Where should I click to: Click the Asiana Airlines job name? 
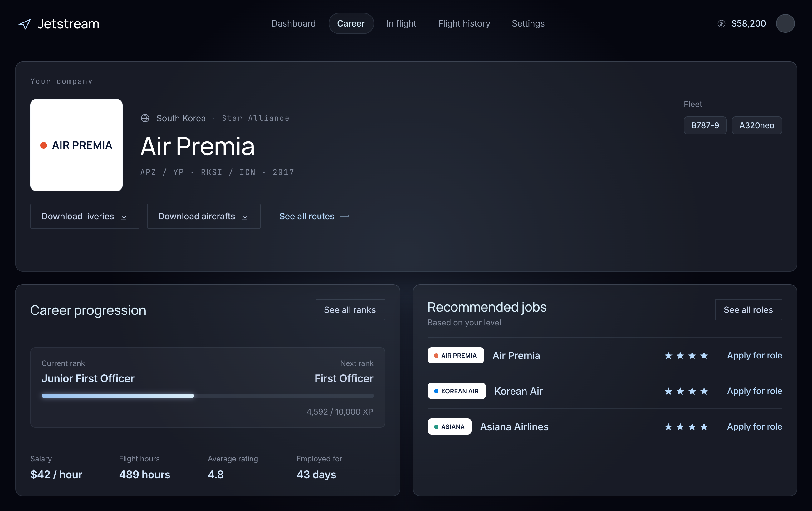(x=514, y=426)
